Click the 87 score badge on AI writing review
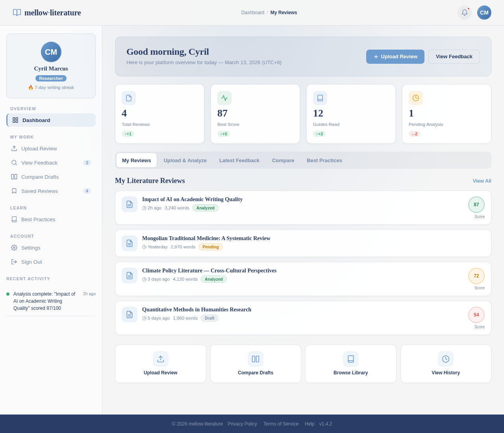Image resolution: width=504 pixels, height=433 pixels. click(x=476, y=205)
